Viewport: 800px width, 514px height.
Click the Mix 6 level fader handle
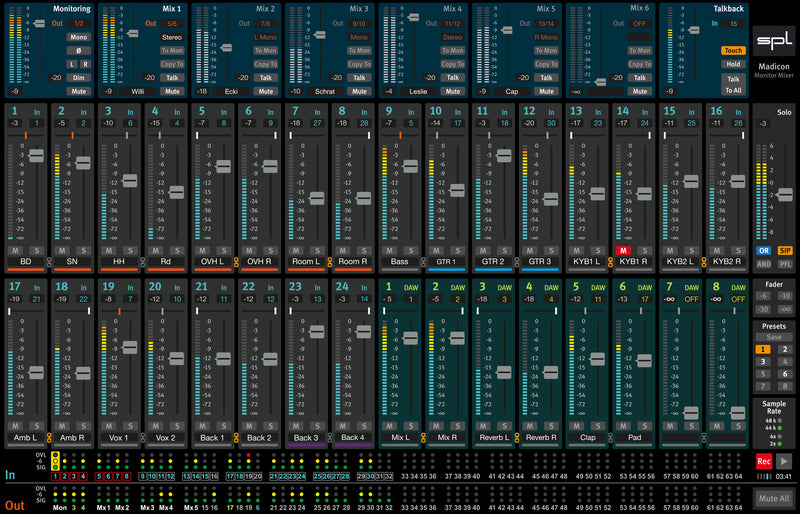pos(601,82)
